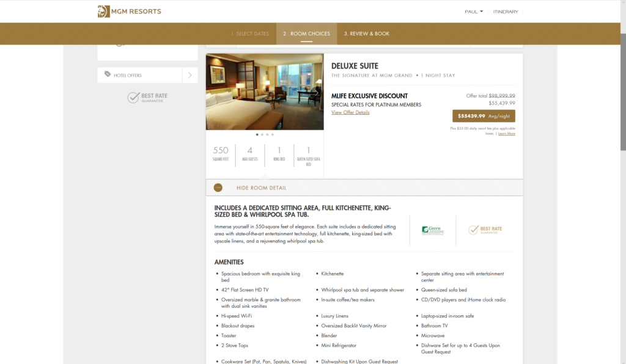Image resolution: width=626 pixels, height=364 pixels.
Task: Collapse room detail with the minus icon
Action: [x=218, y=187]
